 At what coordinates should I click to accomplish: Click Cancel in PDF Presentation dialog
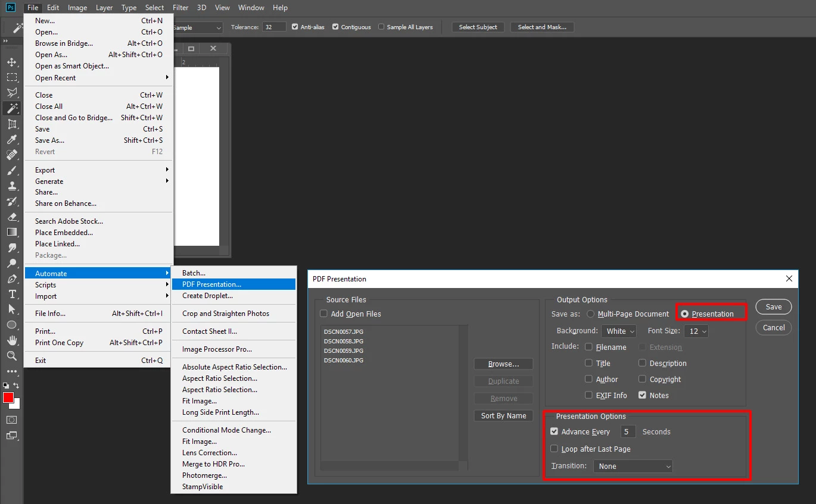(x=774, y=328)
